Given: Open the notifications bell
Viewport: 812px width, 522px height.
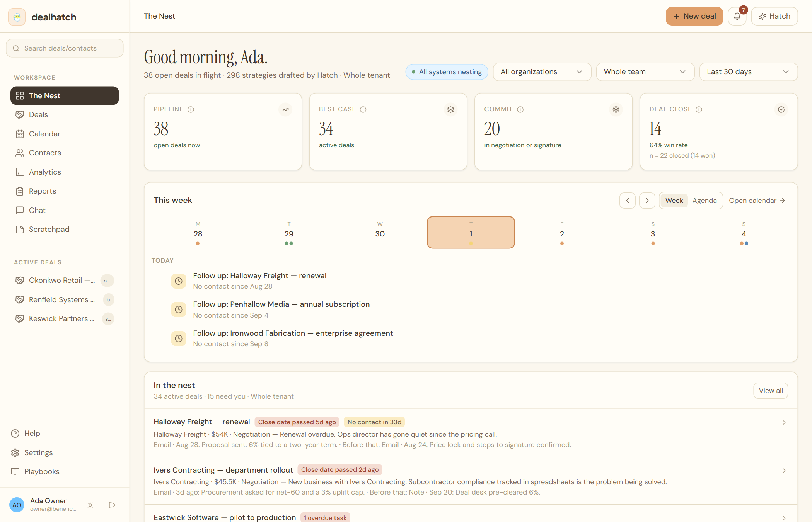Looking at the screenshot, I should tap(737, 16).
